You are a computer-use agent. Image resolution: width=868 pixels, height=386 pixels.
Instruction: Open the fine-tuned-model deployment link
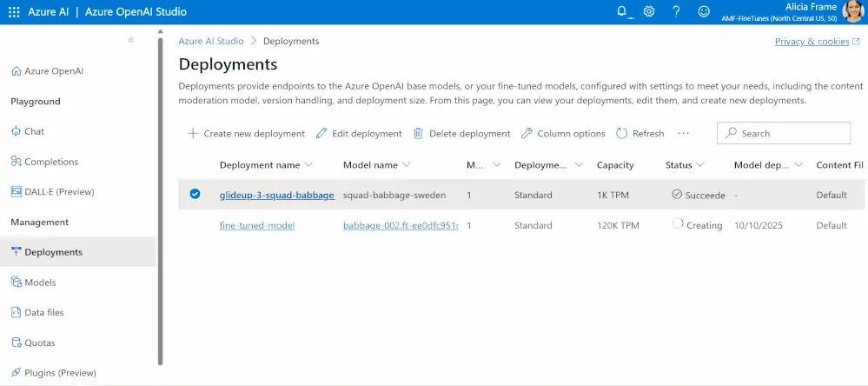pos(257,225)
